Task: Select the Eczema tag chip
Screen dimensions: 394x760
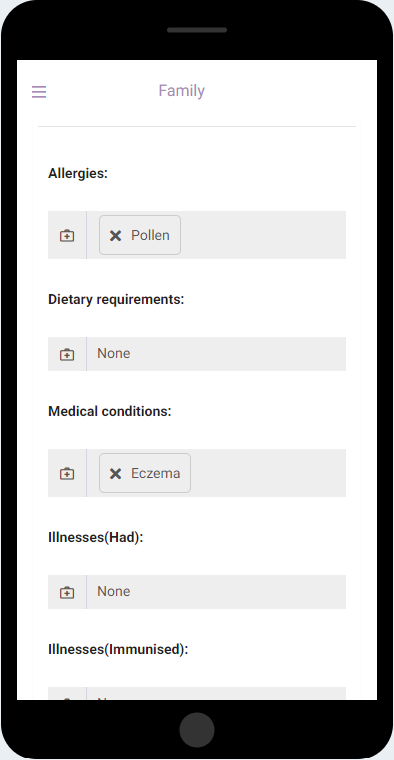Action: click(145, 473)
